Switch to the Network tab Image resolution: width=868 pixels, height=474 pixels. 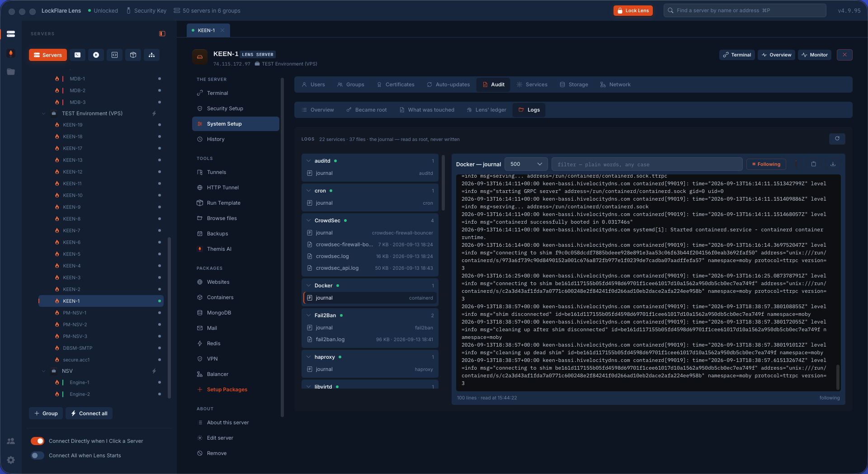pos(615,84)
